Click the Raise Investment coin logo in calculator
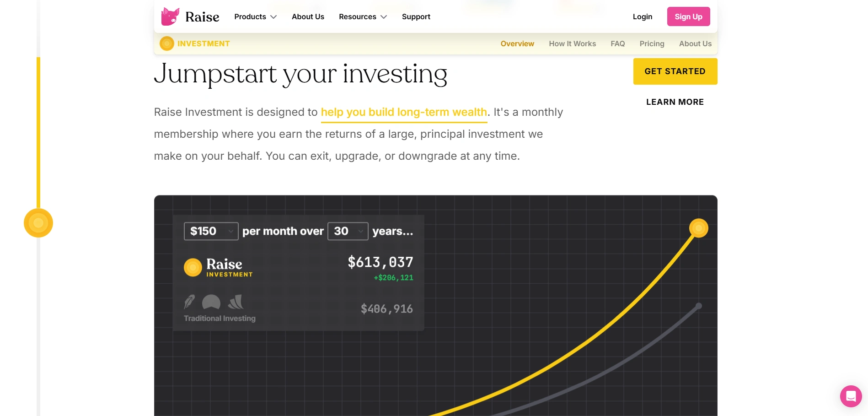 pyautogui.click(x=193, y=268)
